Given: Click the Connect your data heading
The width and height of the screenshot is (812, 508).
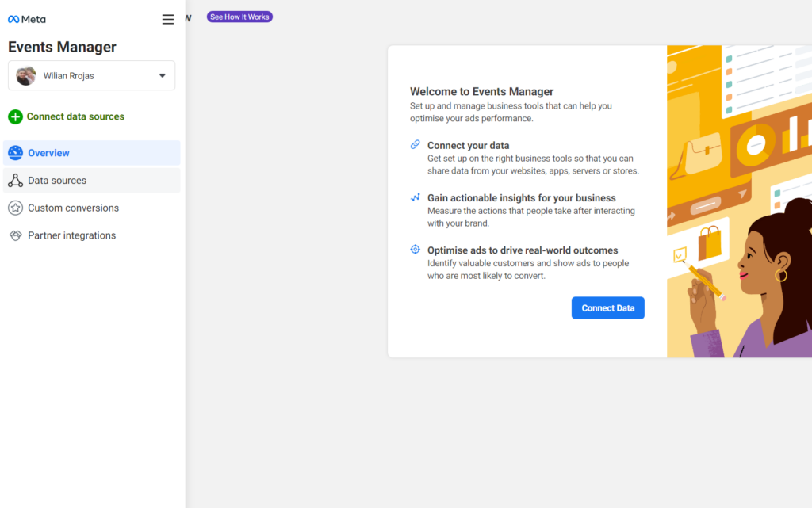Looking at the screenshot, I should pos(468,145).
